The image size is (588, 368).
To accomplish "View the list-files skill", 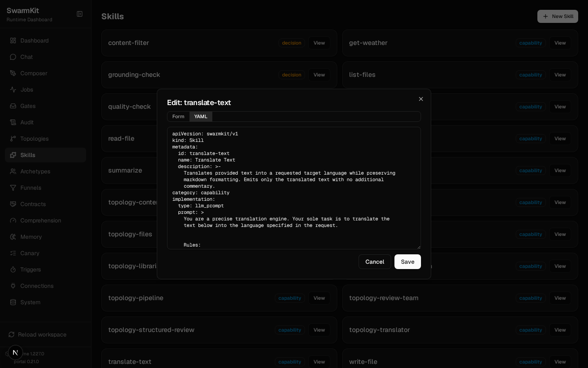I will pos(560,75).
